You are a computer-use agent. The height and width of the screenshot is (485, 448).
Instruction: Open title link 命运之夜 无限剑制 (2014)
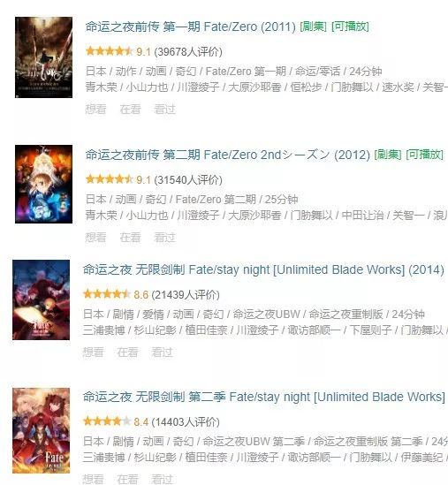(x=263, y=269)
